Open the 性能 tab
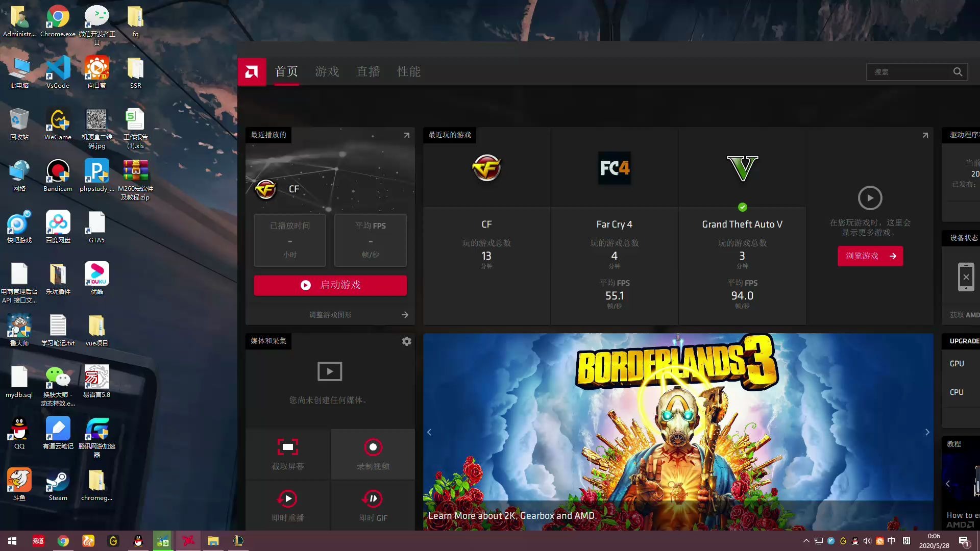 pos(409,72)
